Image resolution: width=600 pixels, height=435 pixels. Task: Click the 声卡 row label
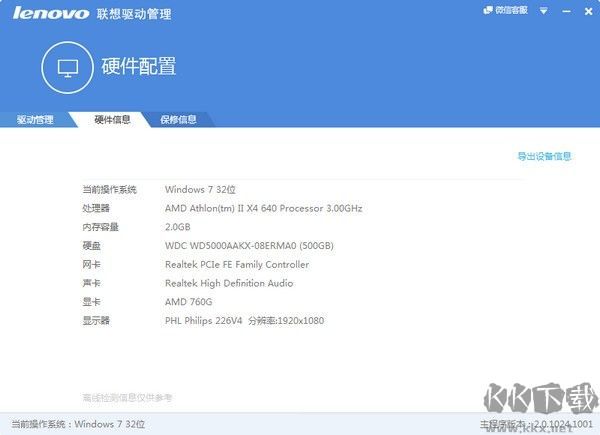pos(91,283)
